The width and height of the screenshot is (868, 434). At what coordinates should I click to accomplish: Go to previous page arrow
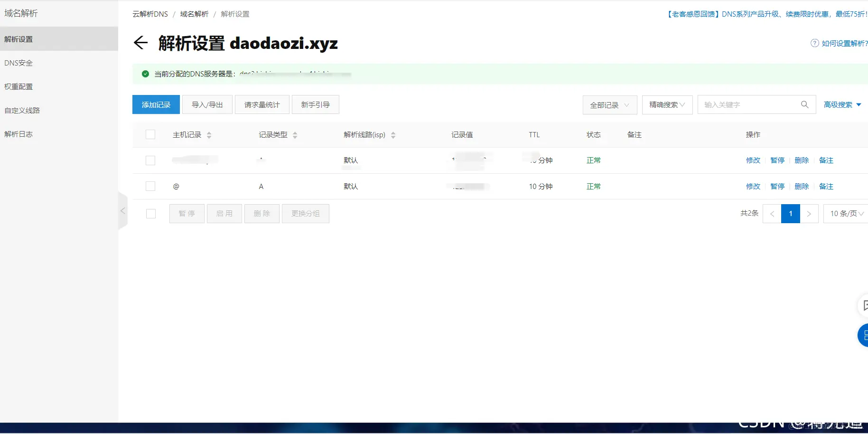pos(772,214)
